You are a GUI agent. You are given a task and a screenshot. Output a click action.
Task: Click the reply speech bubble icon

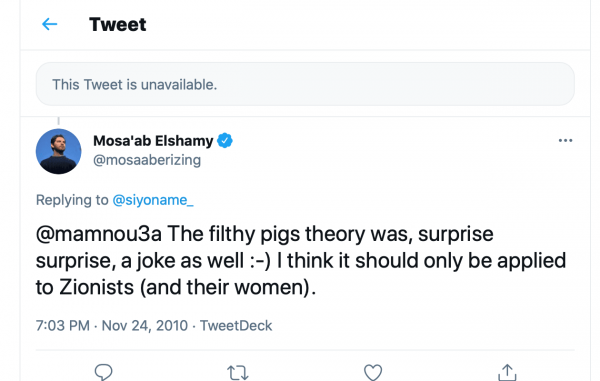[103, 372]
